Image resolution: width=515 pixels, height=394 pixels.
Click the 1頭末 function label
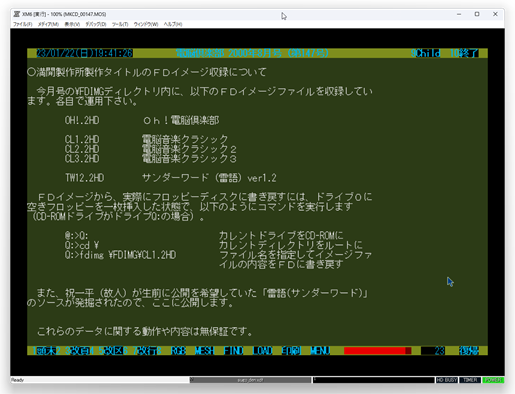pyautogui.click(x=44, y=351)
